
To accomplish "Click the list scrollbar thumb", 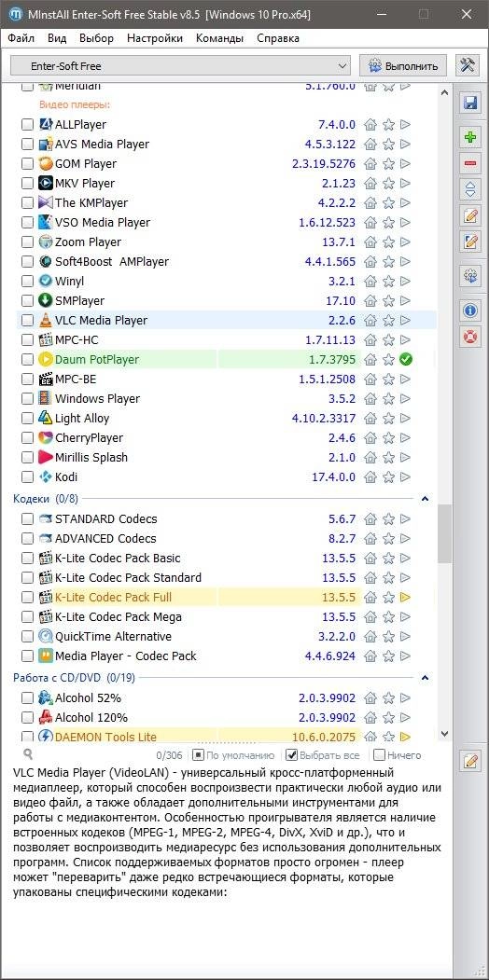I will tap(444, 534).
